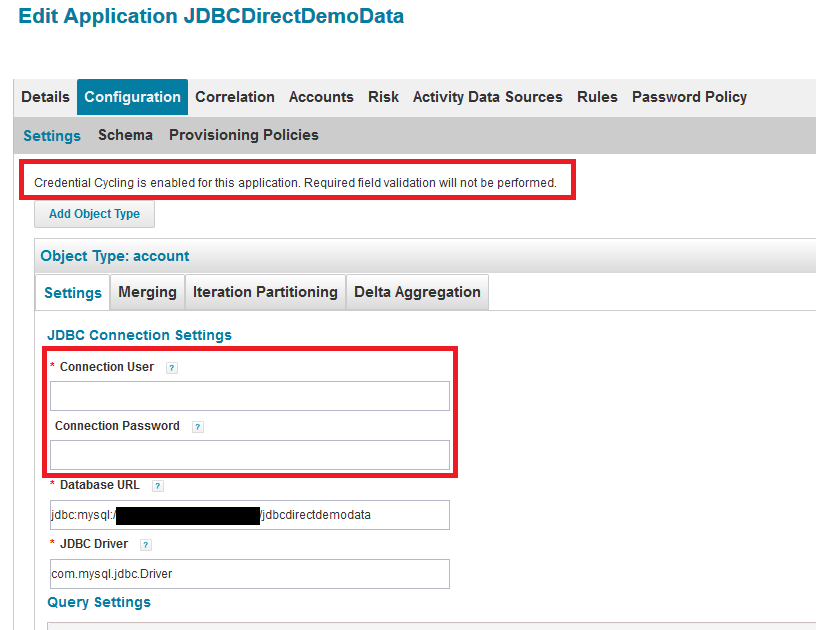Switch to the Rules tab

597,97
